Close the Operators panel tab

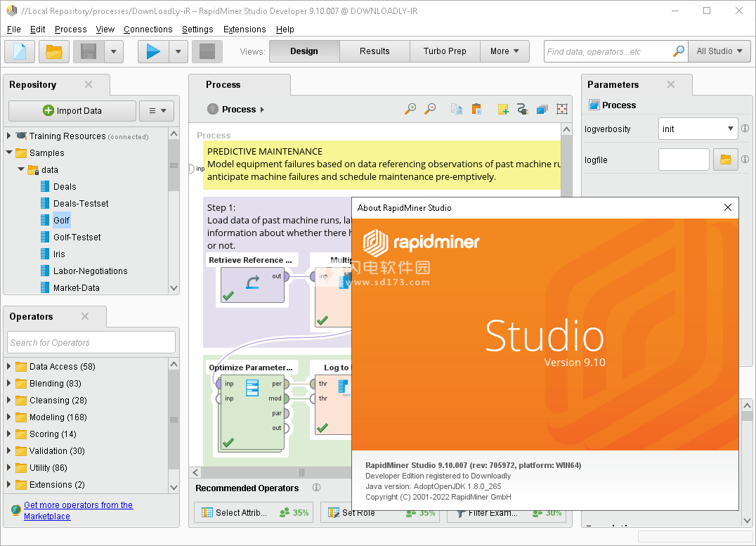[85, 316]
